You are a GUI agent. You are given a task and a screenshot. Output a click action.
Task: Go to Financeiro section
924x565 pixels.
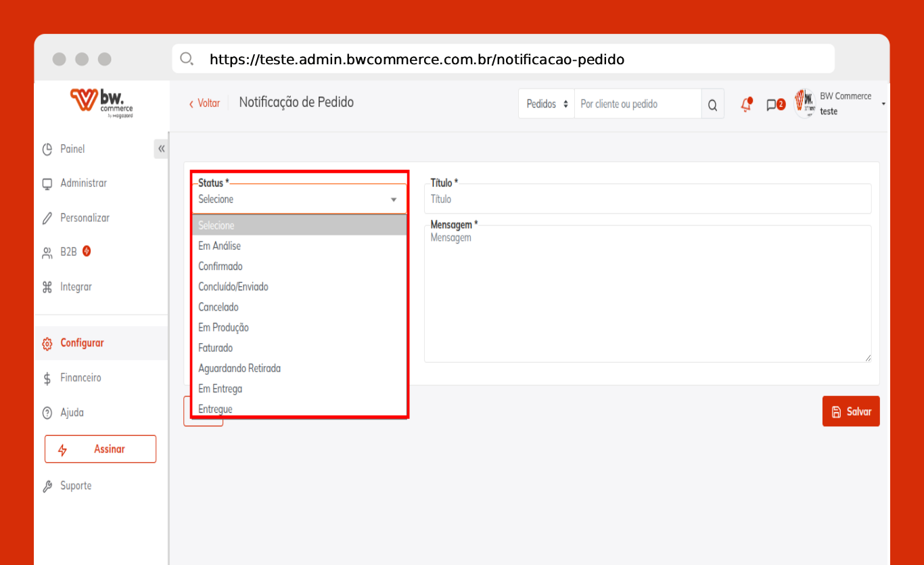coord(80,378)
